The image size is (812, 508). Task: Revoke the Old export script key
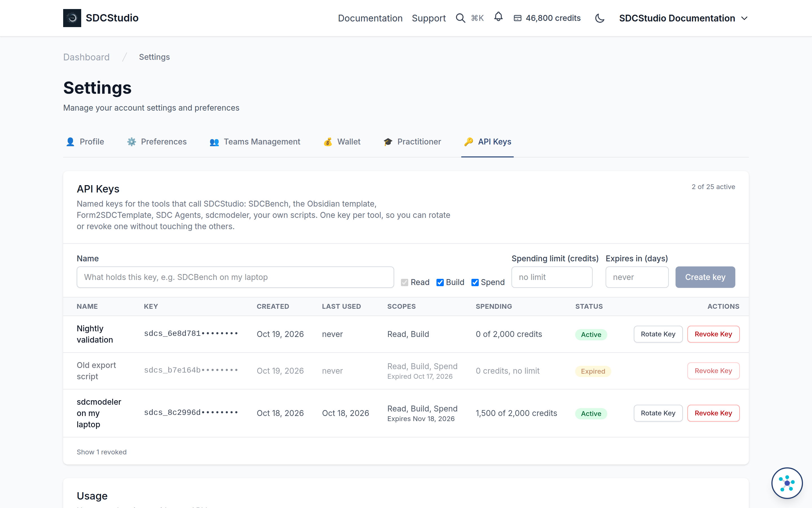[713, 371]
